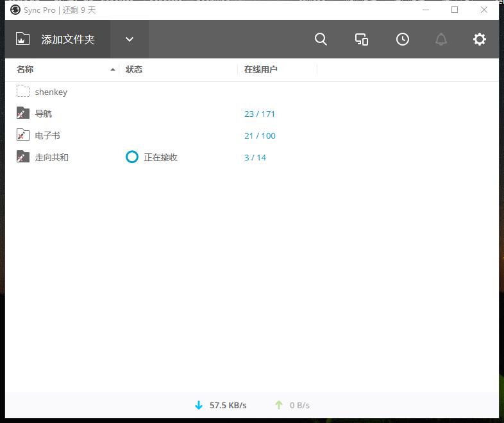Click the folder icon next to 电子书
This screenshot has height=423, width=504.
[x=23, y=135]
